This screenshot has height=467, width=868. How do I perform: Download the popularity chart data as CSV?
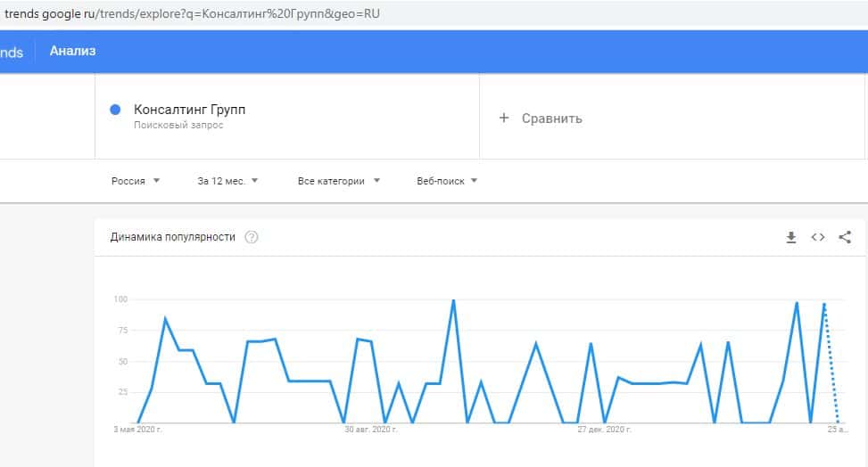point(790,237)
